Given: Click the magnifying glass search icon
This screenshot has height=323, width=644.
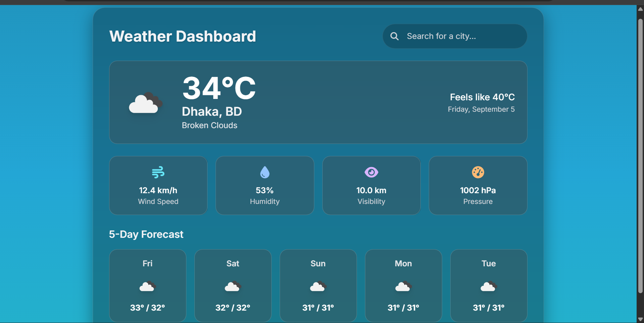Looking at the screenshot, I should point(395,36).
